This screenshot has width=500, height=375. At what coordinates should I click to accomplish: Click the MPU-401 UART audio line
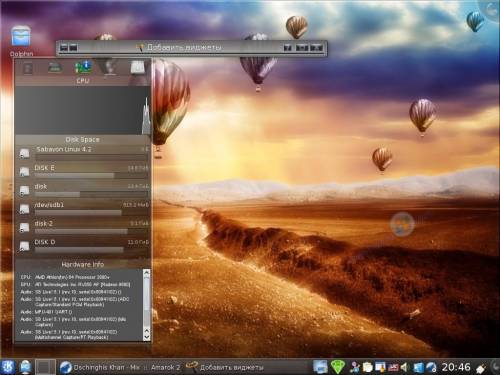coord(46,312)
